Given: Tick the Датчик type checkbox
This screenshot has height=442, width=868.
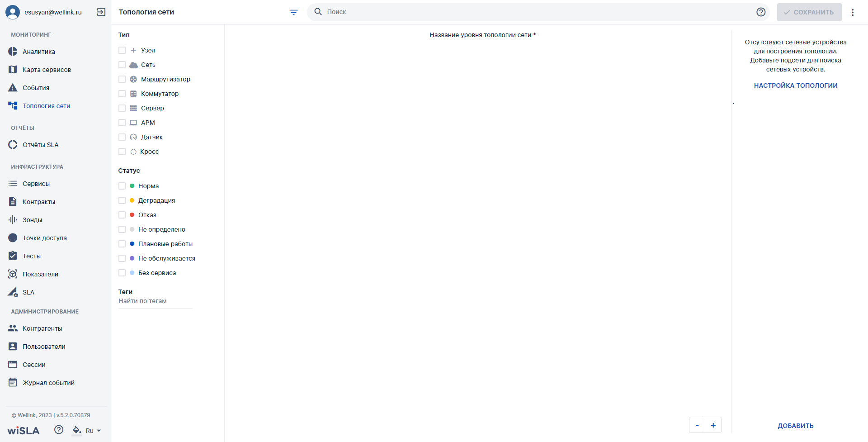Looking at the screenshot, I should coord(122,137).
